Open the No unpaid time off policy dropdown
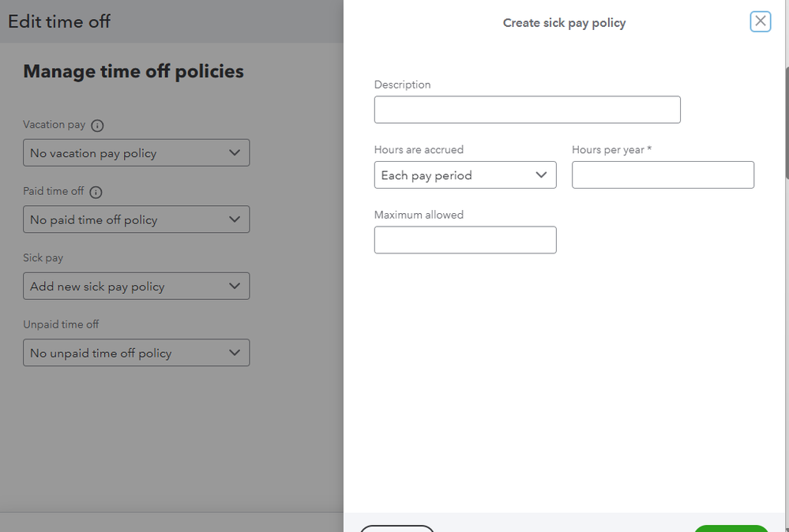The height and width of the screenshot is (532, 789). [x=118, y=353]
